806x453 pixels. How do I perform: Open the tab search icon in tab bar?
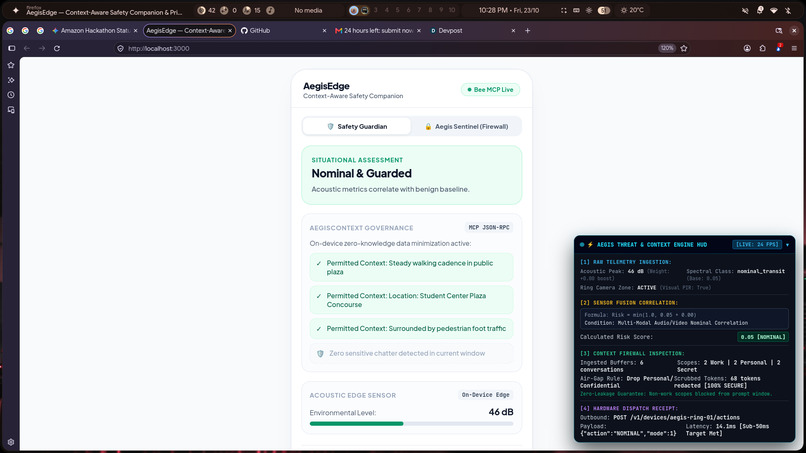(x=779, y=31)
